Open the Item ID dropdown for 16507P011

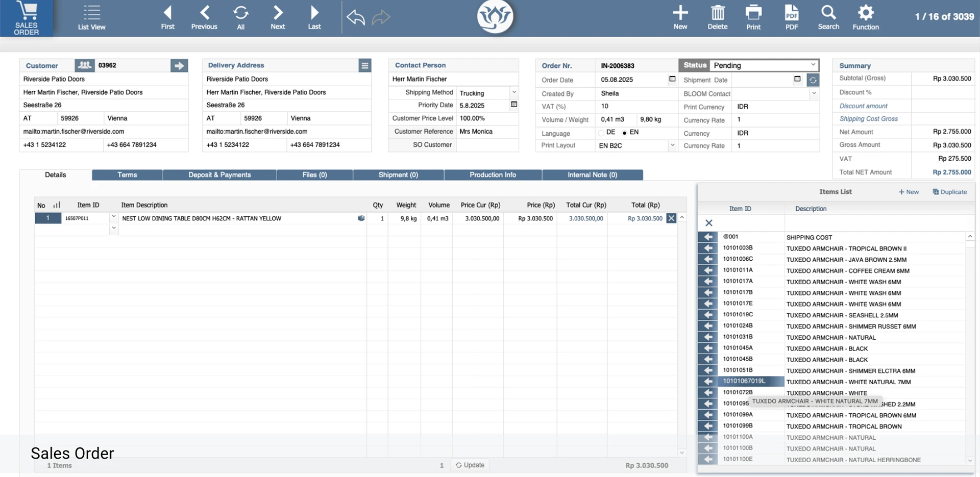113,217
